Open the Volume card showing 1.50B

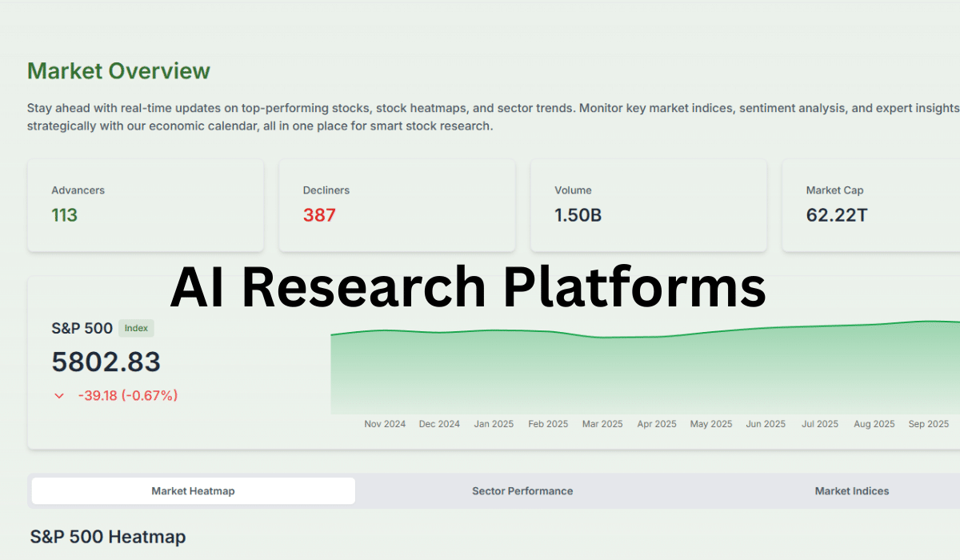click(648, 205)
